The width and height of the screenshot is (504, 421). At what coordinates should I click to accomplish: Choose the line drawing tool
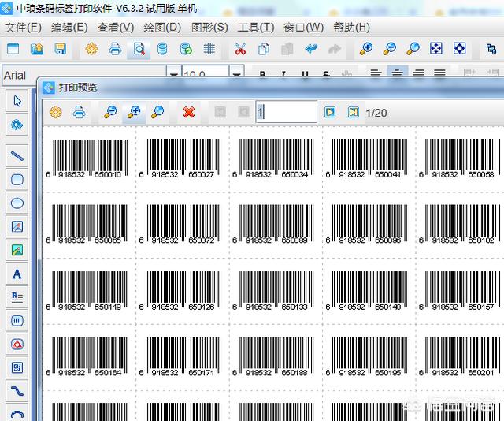pyautogui.click(x=17, y=155)
